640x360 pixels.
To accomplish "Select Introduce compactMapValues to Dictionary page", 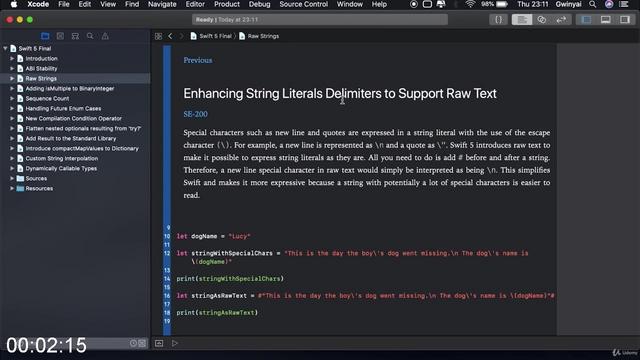I will [x=82, y=149].
